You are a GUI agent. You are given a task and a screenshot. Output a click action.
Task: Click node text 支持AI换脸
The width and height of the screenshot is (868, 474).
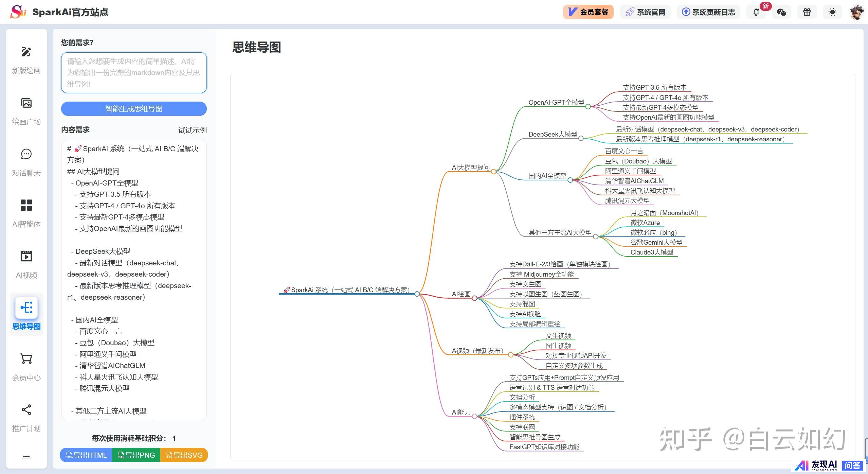[525, 314]
